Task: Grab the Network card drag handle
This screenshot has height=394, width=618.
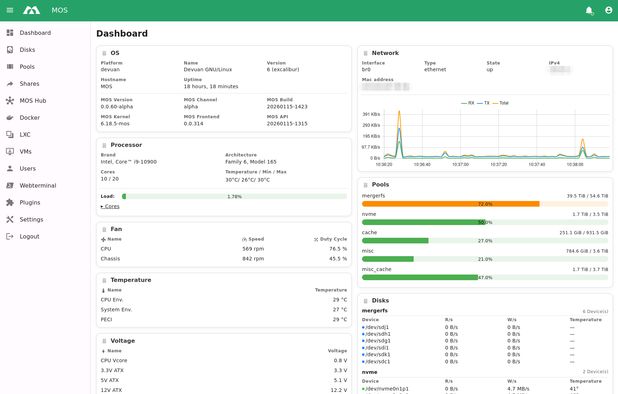Action: pyautogui.click(x=365, y=53)
